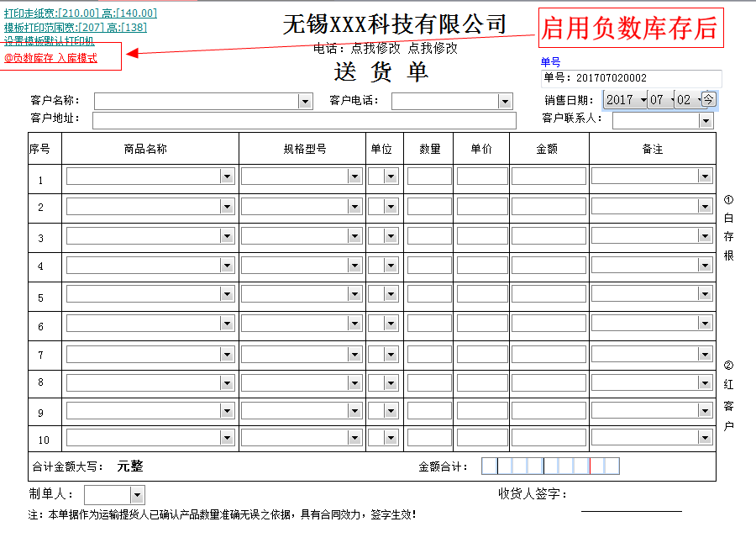Open the 客户电话 dropdown list
The width and height of the screenshot is (756, 548).
coord(505,101)
